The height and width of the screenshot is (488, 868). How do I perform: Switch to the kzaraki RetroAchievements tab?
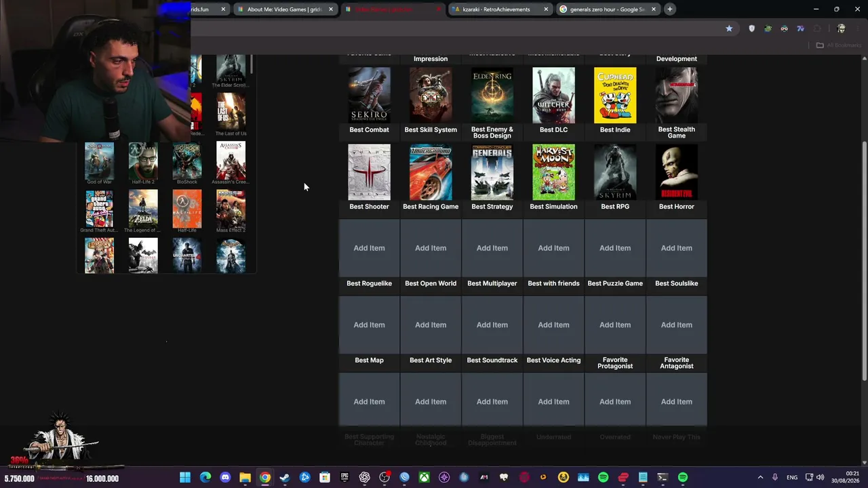500,9
